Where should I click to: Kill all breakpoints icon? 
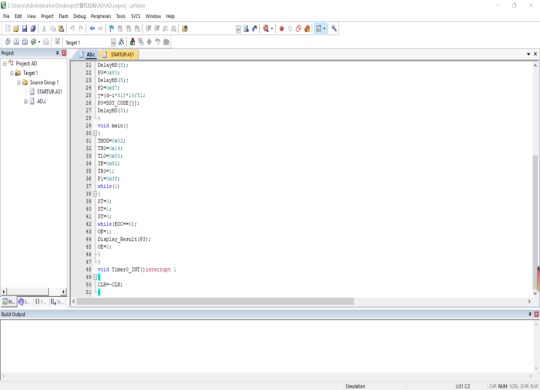pyautogui.click(x=307, y=29)
